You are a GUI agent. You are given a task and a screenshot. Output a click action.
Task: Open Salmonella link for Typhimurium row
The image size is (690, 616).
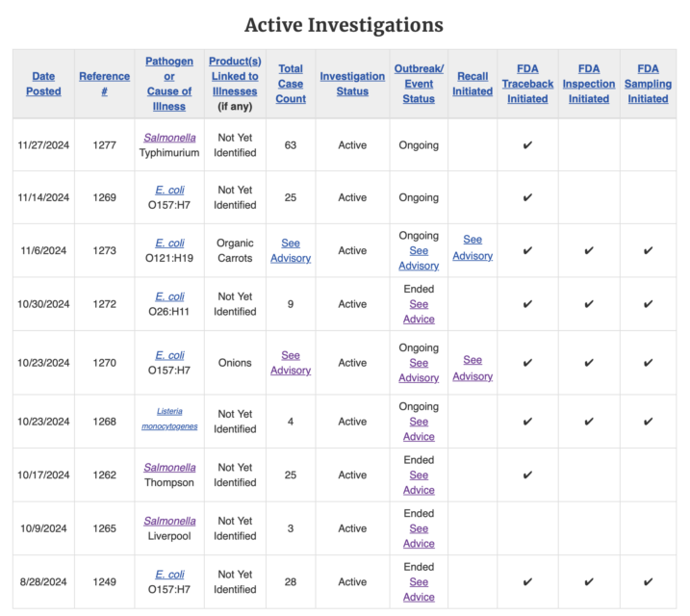169,138
